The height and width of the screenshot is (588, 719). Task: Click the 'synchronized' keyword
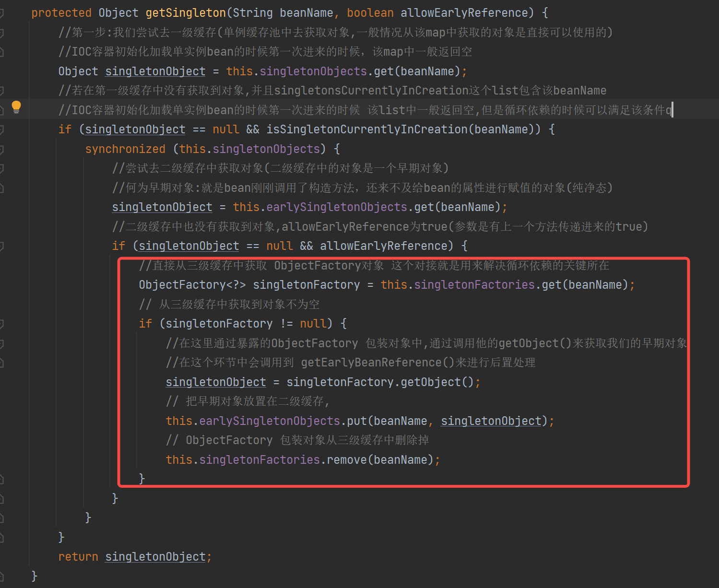125,149
